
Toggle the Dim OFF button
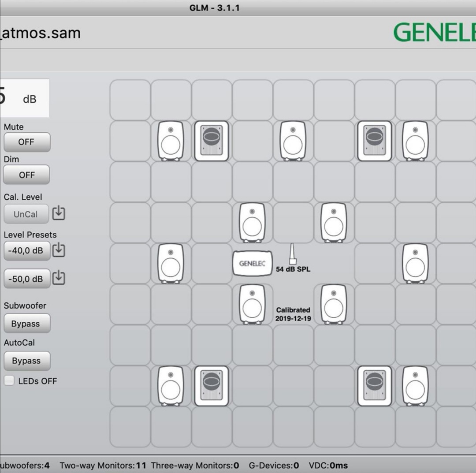pos(26,175)
